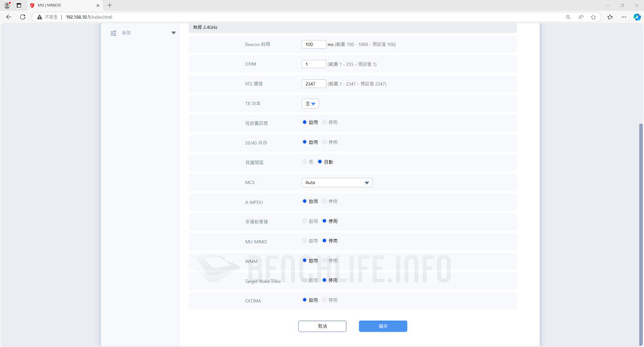Go back with the browser back arrow
This screenshot has width=644, height=347.
pos(8,17)
